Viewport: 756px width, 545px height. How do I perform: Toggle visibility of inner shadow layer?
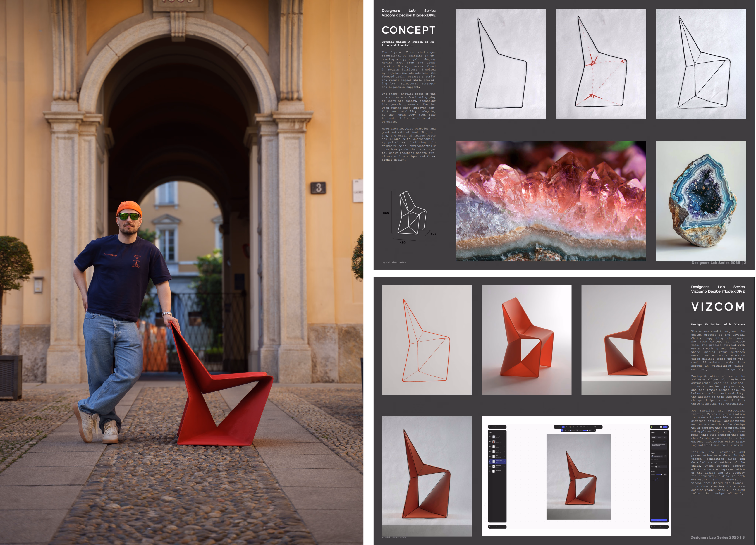[490, 447]
